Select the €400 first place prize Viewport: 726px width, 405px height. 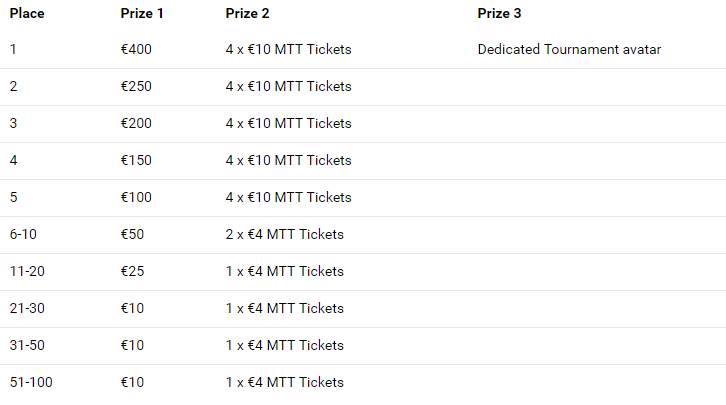coord(136,50)
